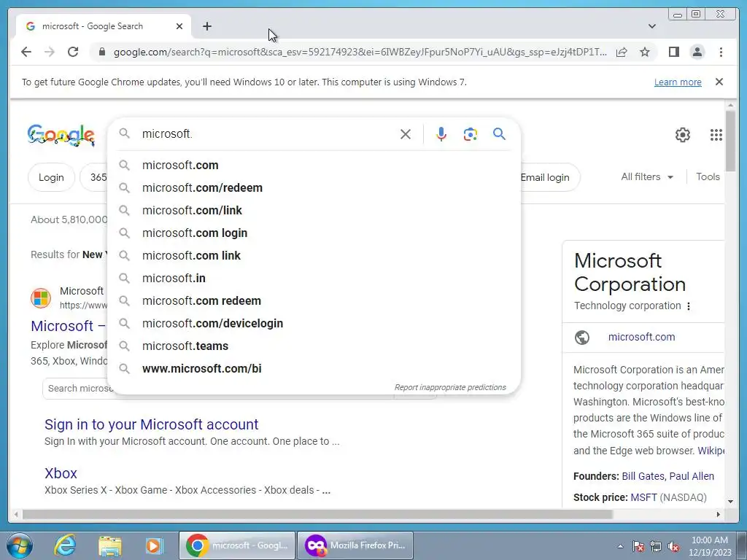Open Windows Start menu
Image resolution: width=747 pixels, height=560 pixels.
(x=19, y=545)
